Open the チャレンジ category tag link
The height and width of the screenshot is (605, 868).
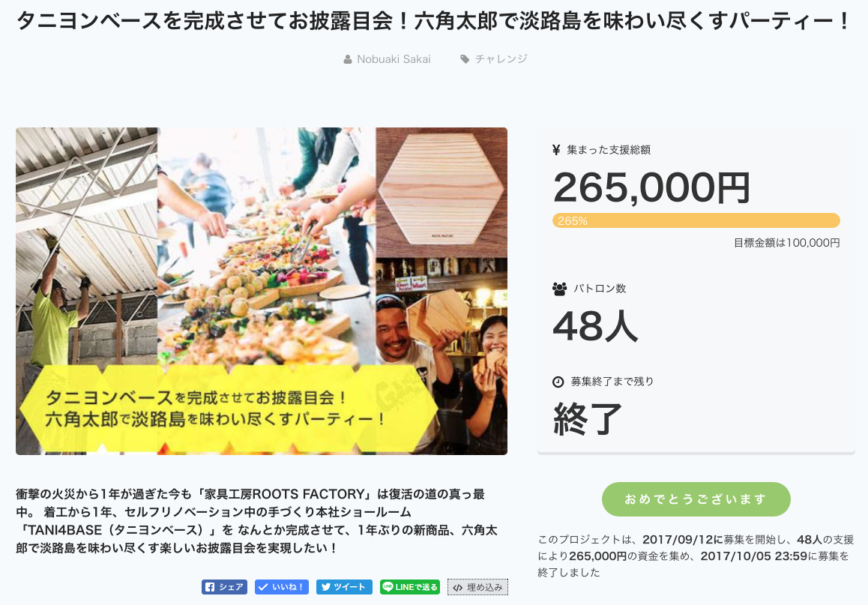(501, 58)
